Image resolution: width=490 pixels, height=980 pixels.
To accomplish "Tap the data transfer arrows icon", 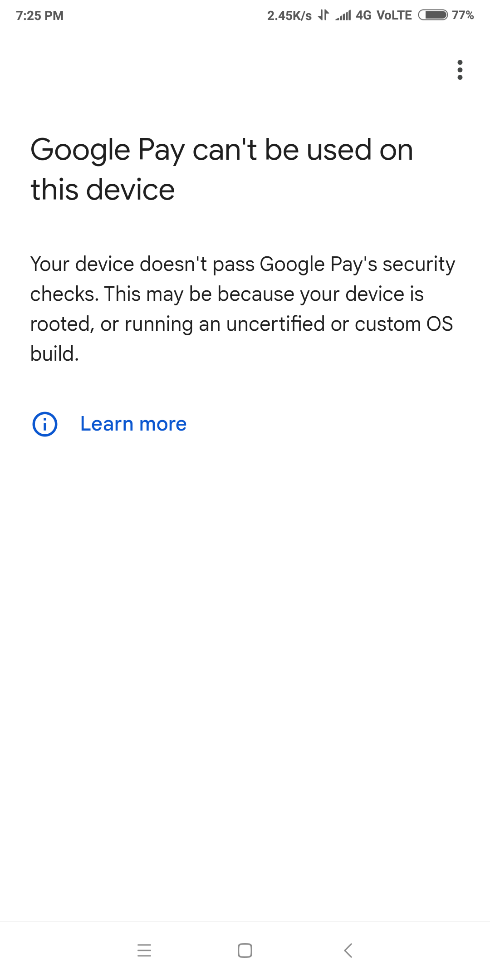I will (323, 15).
